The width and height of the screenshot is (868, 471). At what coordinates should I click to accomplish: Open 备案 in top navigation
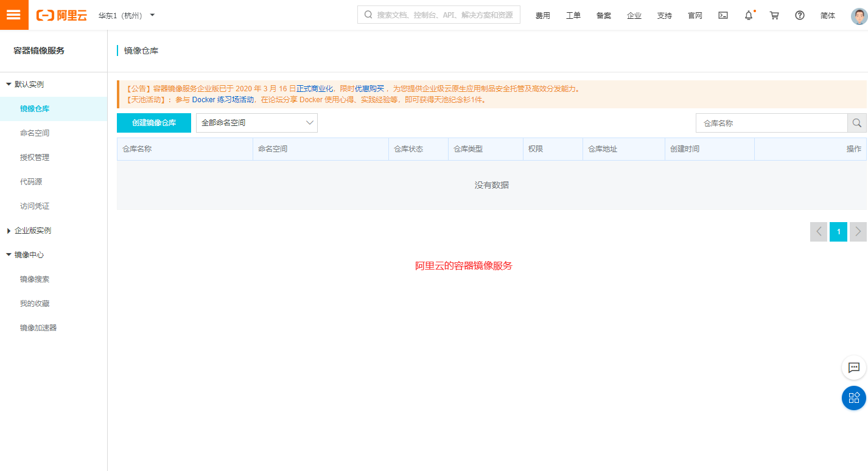click(604, 16)
